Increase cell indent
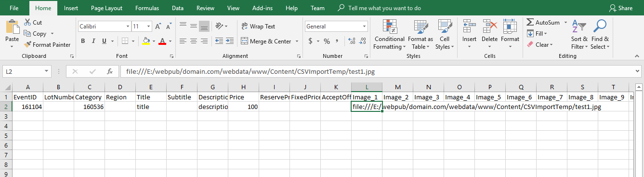Screen dimensions: 644x177 [230, 41]
